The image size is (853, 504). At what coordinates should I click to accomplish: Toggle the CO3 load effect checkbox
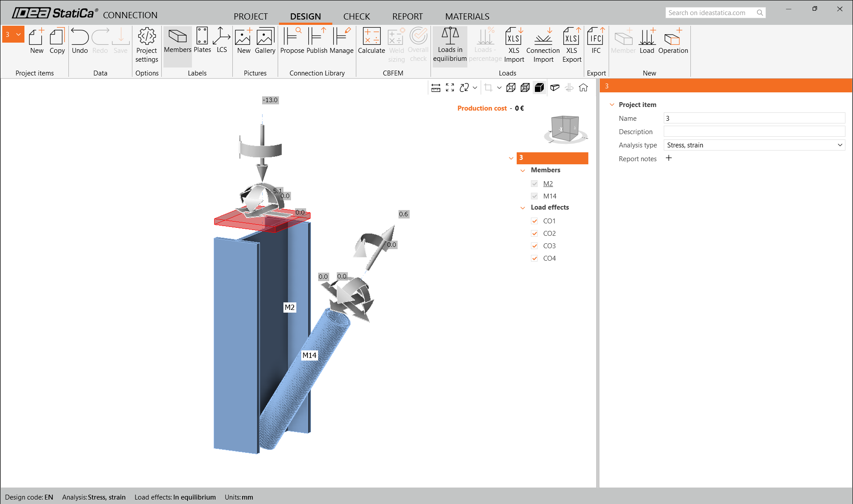(534, 246)
